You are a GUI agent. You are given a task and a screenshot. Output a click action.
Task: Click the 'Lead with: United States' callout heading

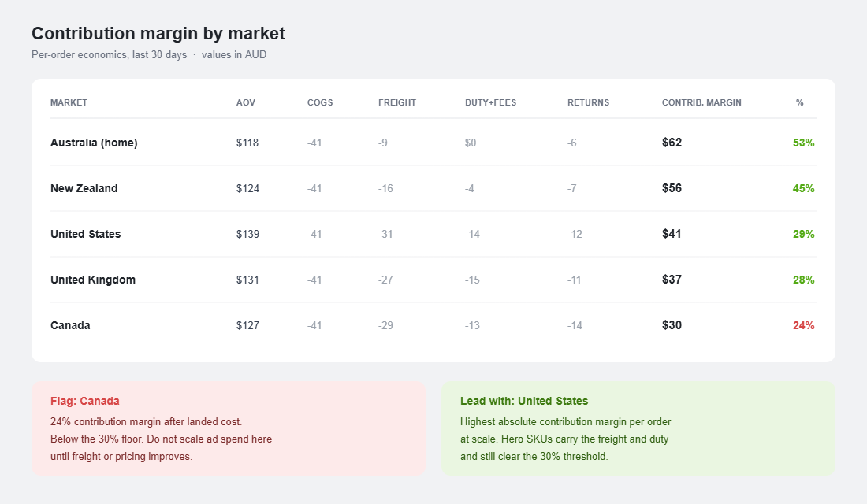tap(524, 401)
